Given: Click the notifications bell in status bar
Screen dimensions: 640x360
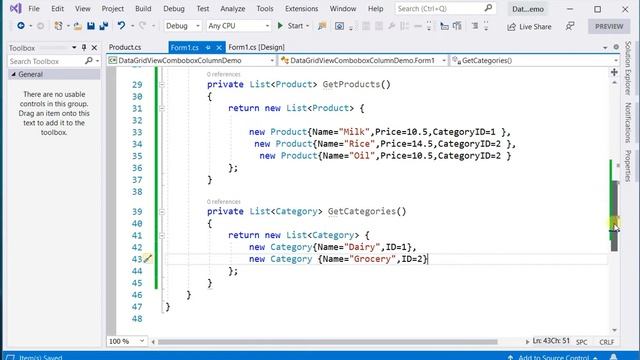Looking at the screenshot, I should 613,357.
